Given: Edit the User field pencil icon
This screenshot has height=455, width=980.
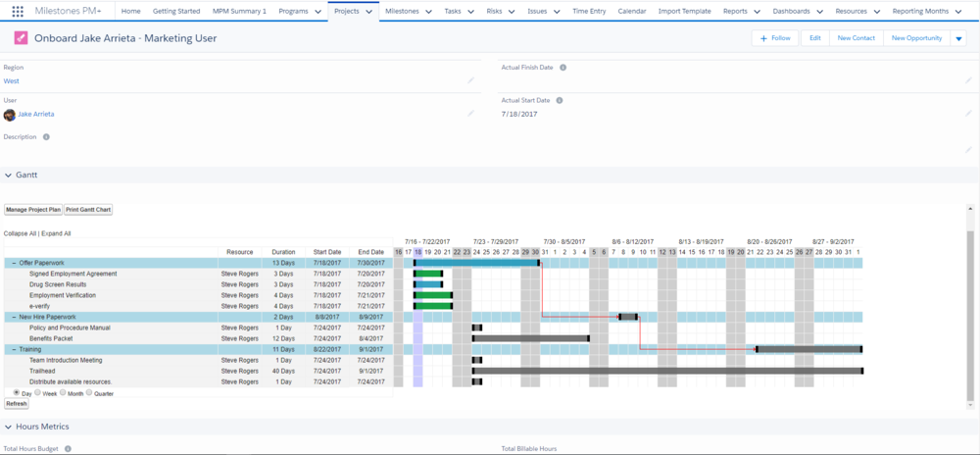Looking at the screenshot, I should coord(470,113).
